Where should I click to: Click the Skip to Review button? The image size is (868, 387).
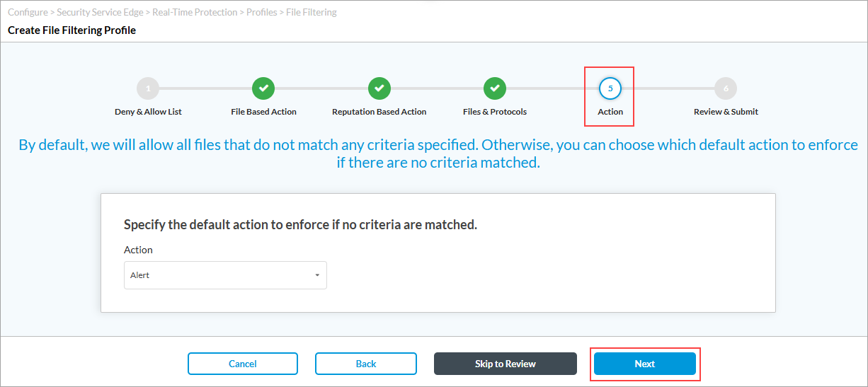[505, 364]
